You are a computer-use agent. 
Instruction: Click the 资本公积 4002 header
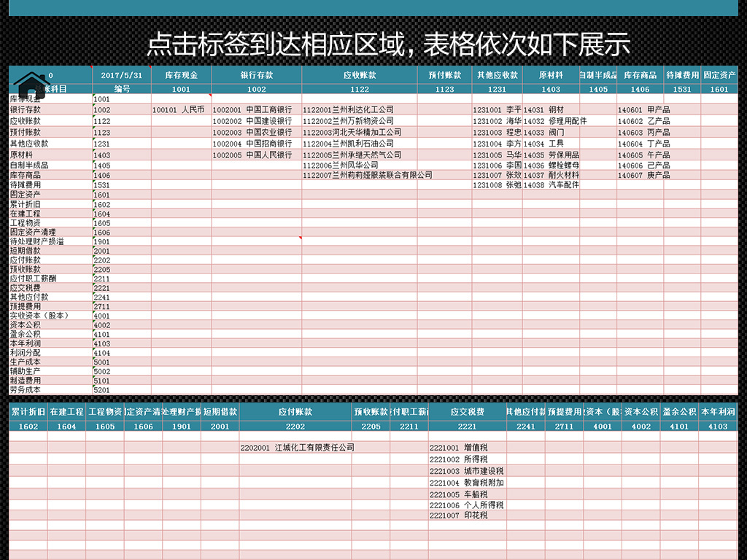(x=640, y=412)
